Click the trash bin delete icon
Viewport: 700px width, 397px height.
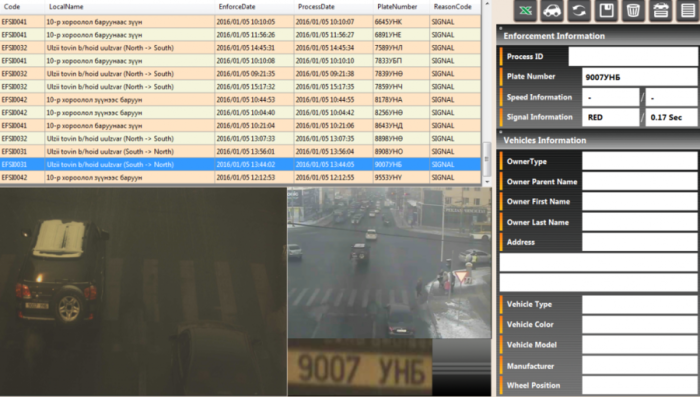(633, 10)
